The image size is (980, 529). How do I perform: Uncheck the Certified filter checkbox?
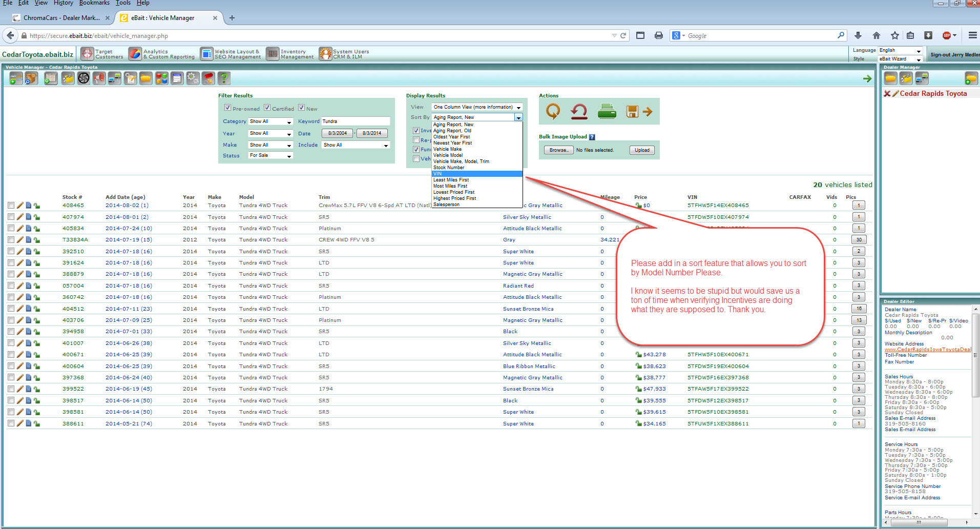tap(267, 108)
